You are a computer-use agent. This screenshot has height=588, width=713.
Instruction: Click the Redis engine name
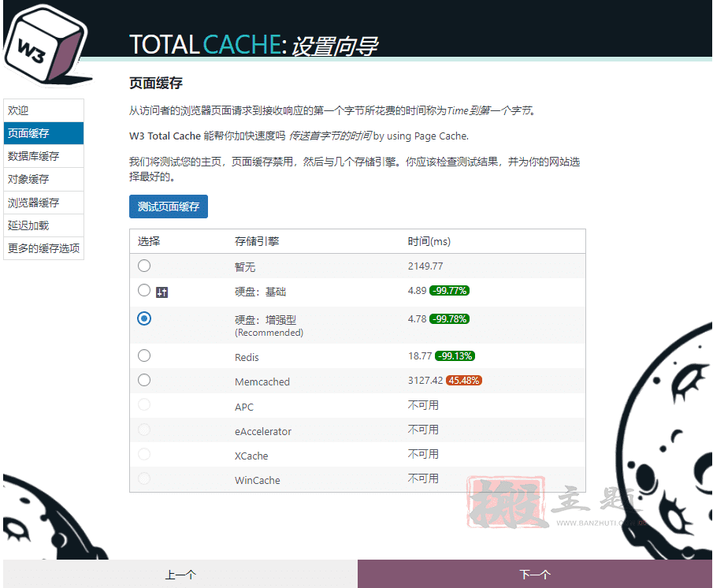pyautogui.click(x=247, y=357)
